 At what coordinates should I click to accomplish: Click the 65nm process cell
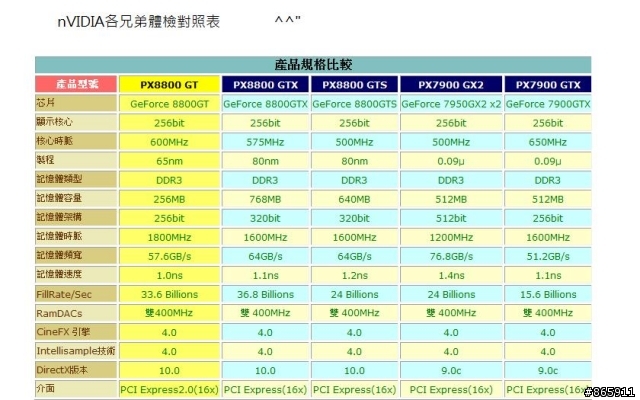point(169,161)
